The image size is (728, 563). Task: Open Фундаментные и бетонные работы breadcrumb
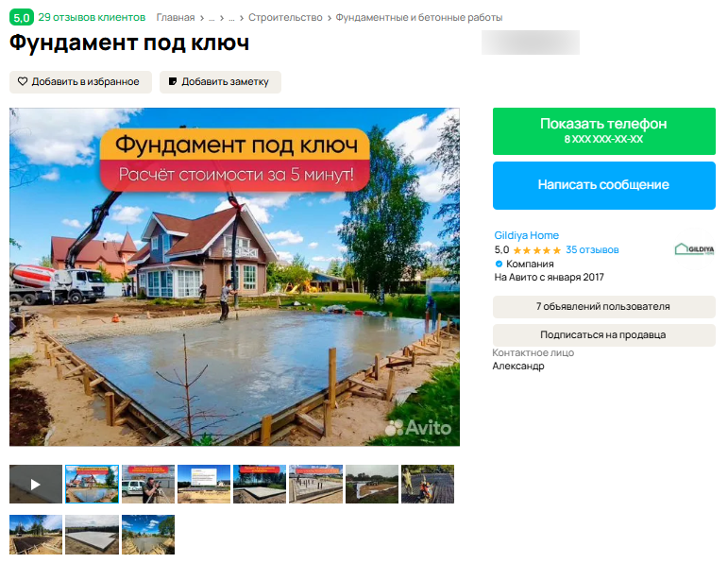click(x=419, y=18)
